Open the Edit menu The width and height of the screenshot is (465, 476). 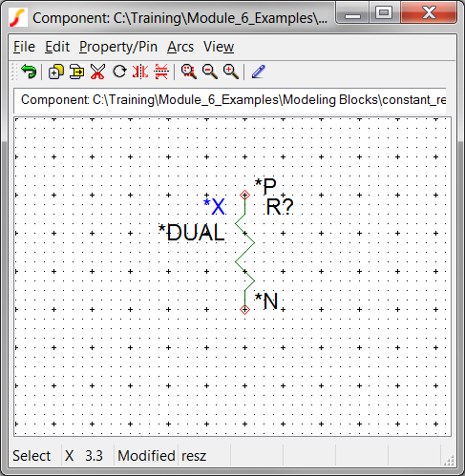pyautogui.click(x=57, y=47)
